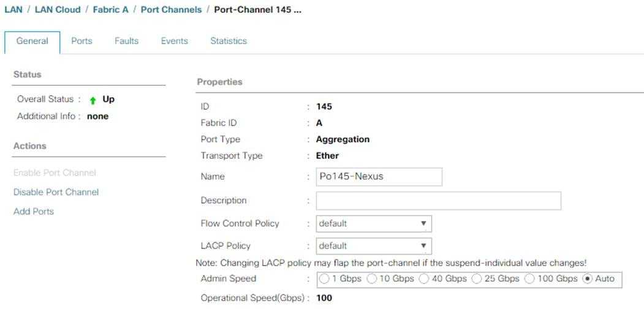Go to LAN Cloud breadcrumb
Viewport: 644px width, 324px height.
click(x=58, y=9)
